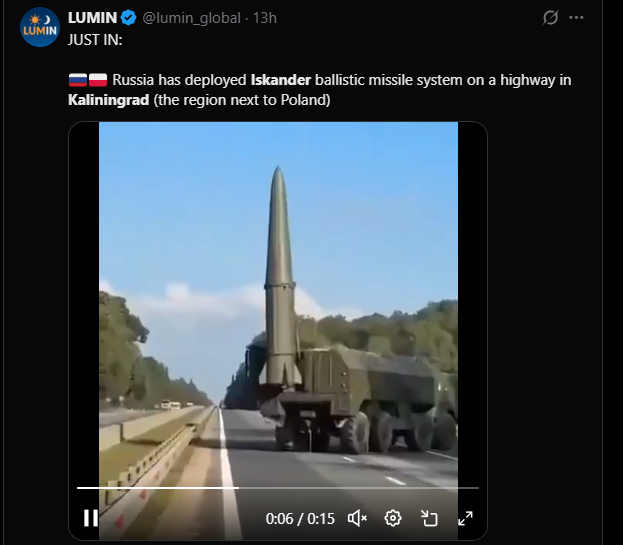The image size is (623, 545).
Task: Unmute the video sound
Action: (x=357, y=518)
